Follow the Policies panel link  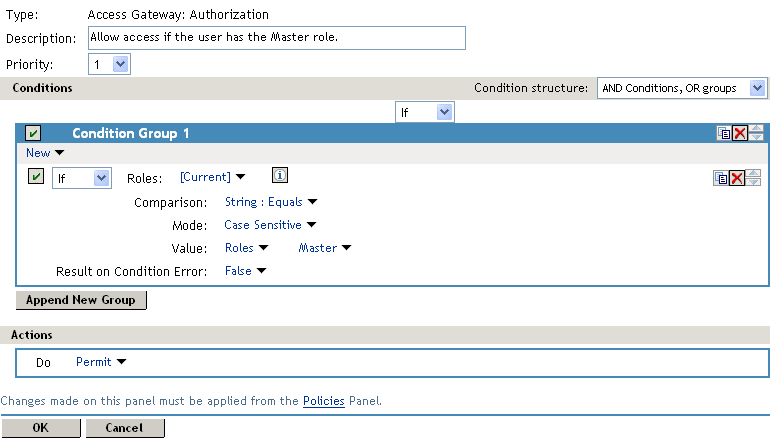324,401
